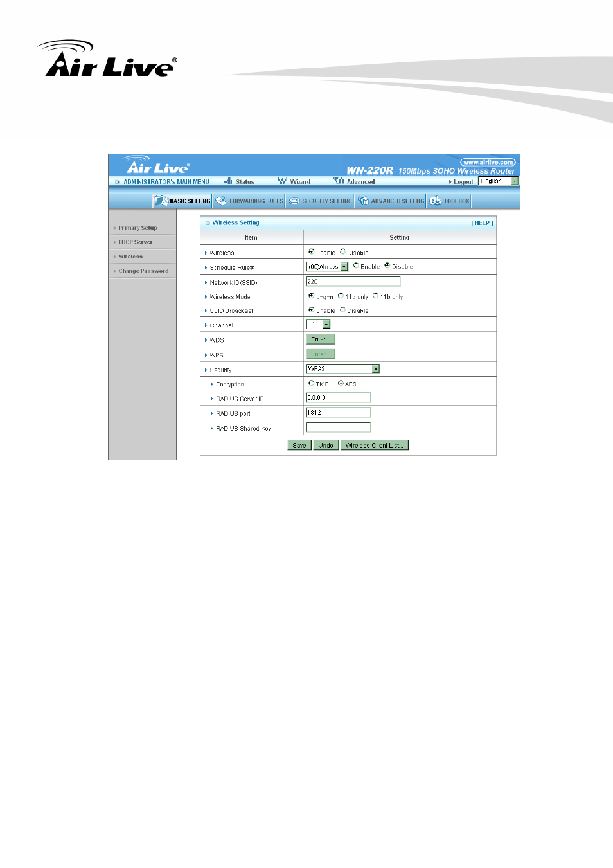Open the Advanced menu item
Viewport: 613px width, 868px height.
[x=360, y=182]
